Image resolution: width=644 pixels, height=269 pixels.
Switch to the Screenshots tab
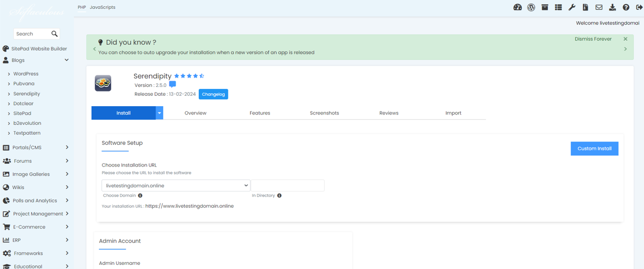(324, 113)
